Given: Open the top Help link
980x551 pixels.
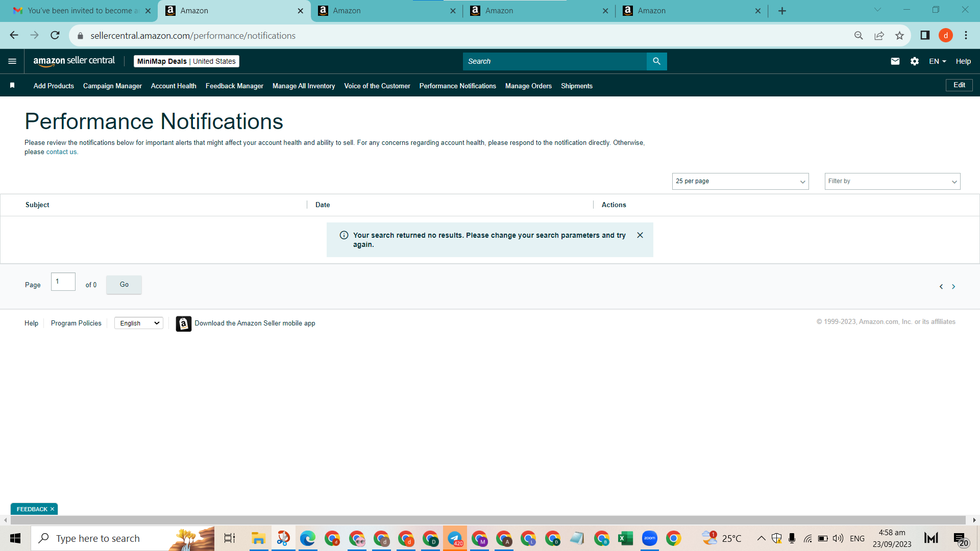Looking at the screenshot, I should (963, 61).
